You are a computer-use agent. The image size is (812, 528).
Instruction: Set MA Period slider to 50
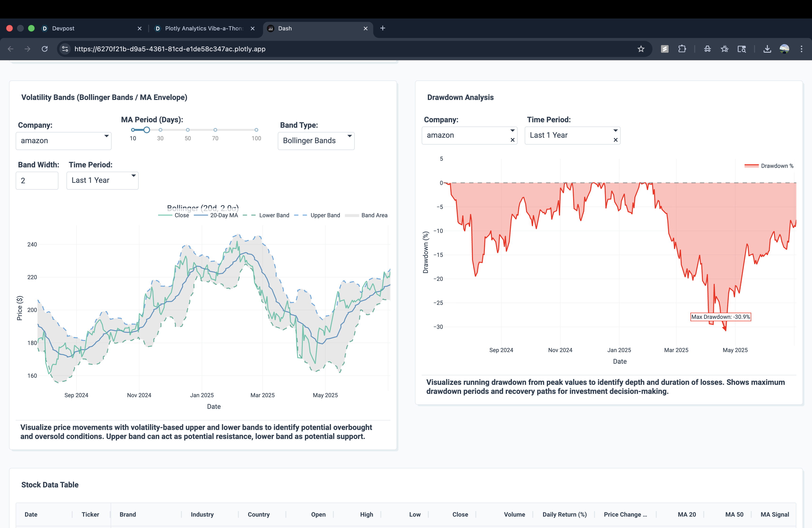click(x=188, y=130)
